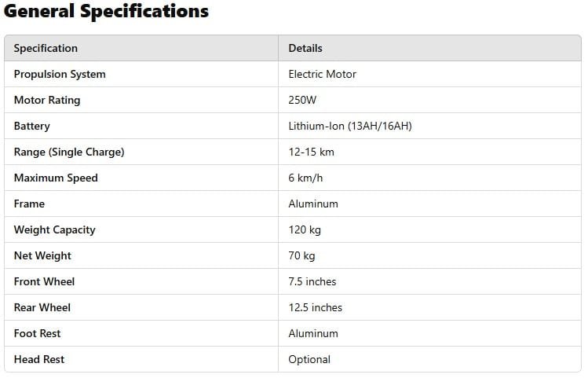Select the Propulsion System row label
Screen dimensions: 588x378
(x=60, y=74)
